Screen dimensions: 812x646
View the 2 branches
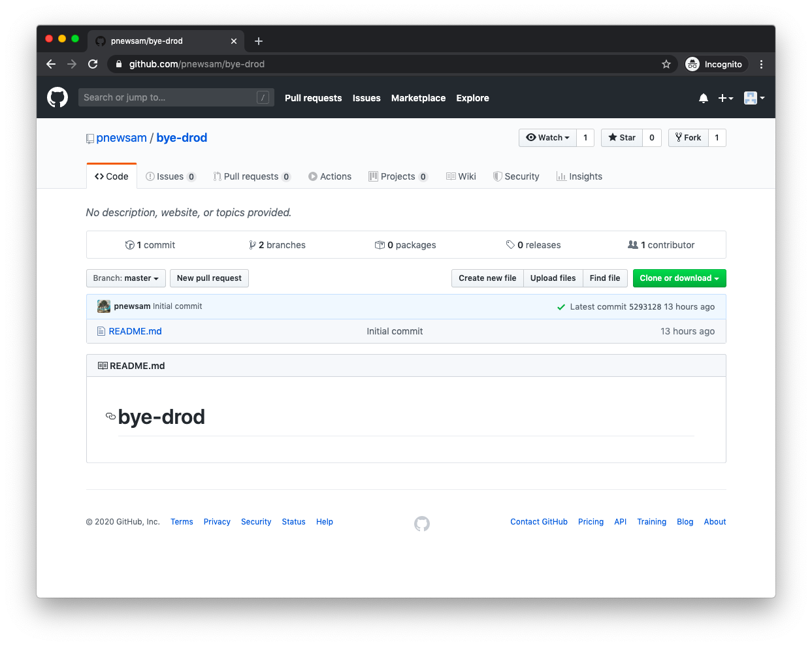click(277, 245)
